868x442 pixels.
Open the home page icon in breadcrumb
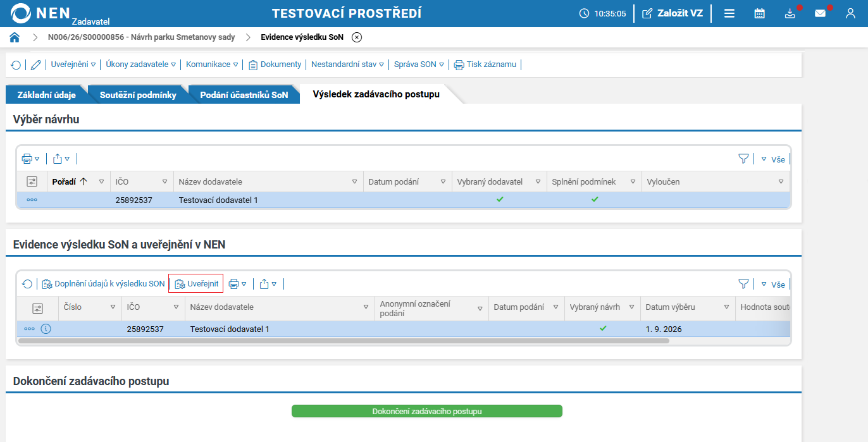tap(15, 37)
